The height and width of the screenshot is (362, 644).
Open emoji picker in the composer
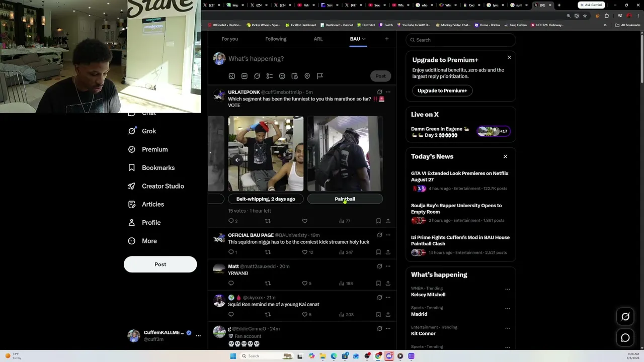[x=282, y=76]
